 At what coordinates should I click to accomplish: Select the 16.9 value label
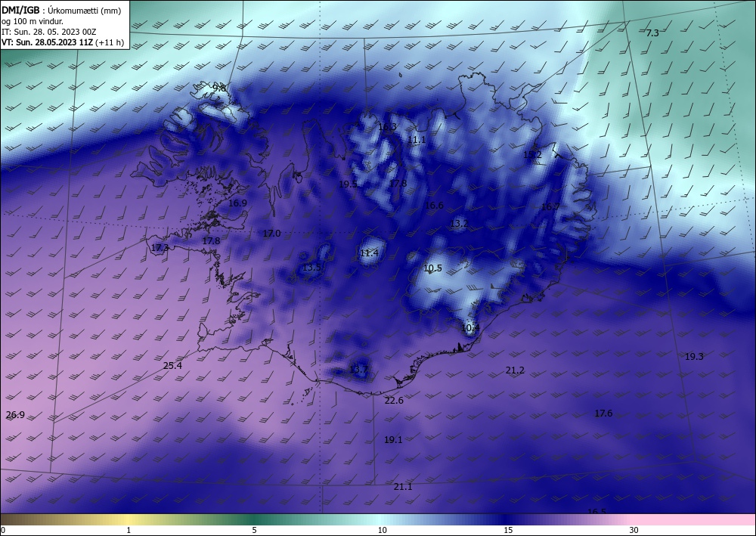237,203
